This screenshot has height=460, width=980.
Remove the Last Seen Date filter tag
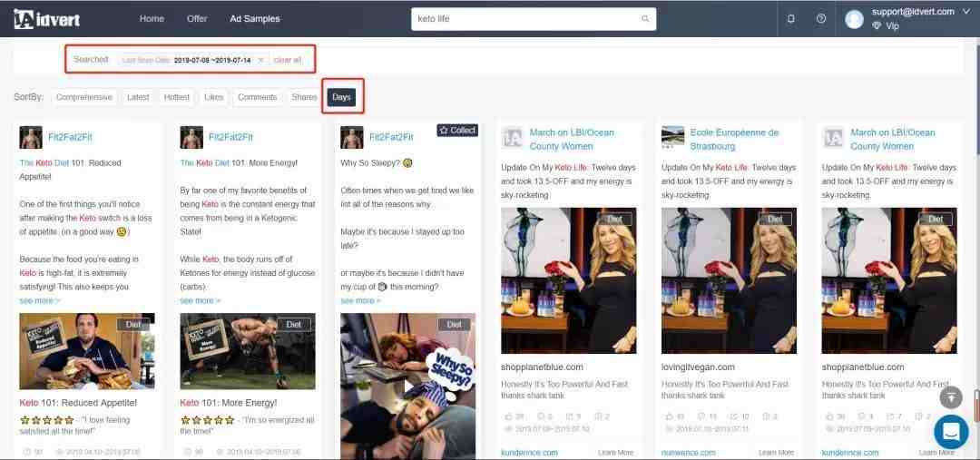(x=260, y=60)
